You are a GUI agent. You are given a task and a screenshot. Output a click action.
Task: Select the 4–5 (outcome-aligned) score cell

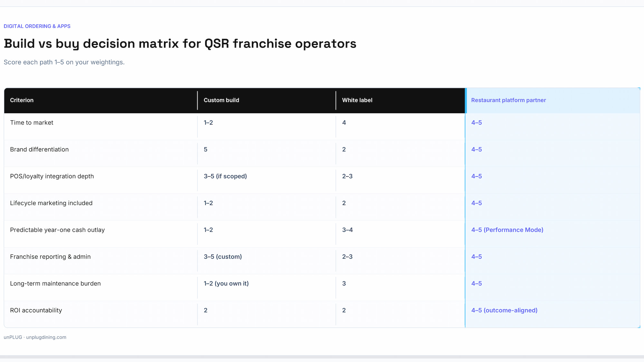pos(553,314)
